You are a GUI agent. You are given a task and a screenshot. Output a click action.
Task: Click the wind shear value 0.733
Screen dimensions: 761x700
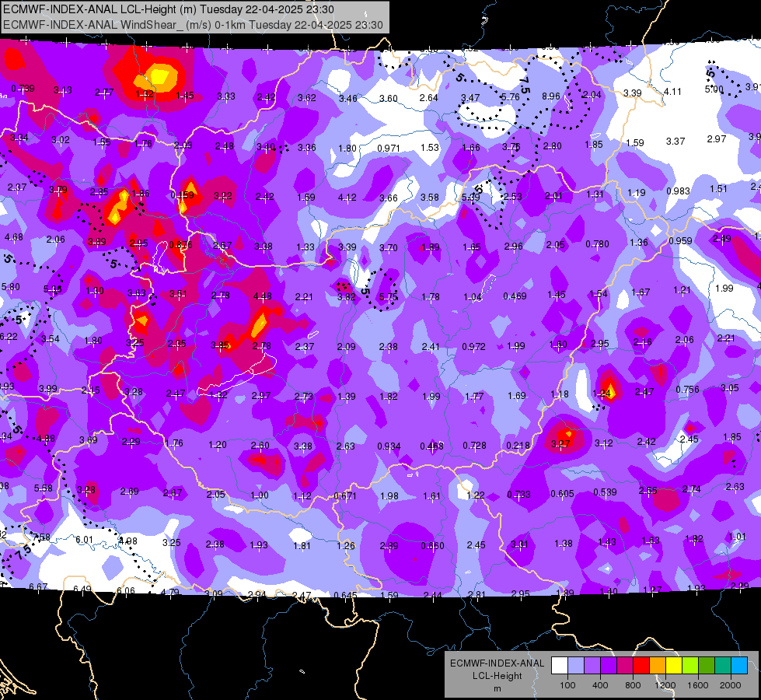click(518, 495)
